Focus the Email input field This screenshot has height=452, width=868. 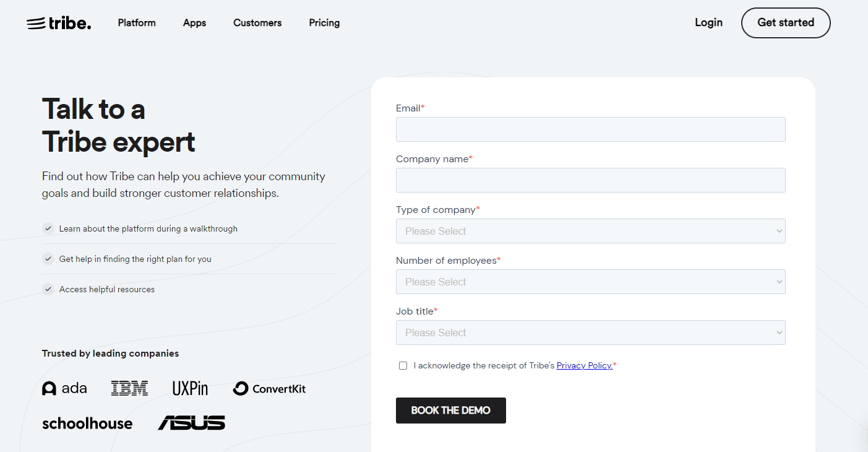(591, 129)
